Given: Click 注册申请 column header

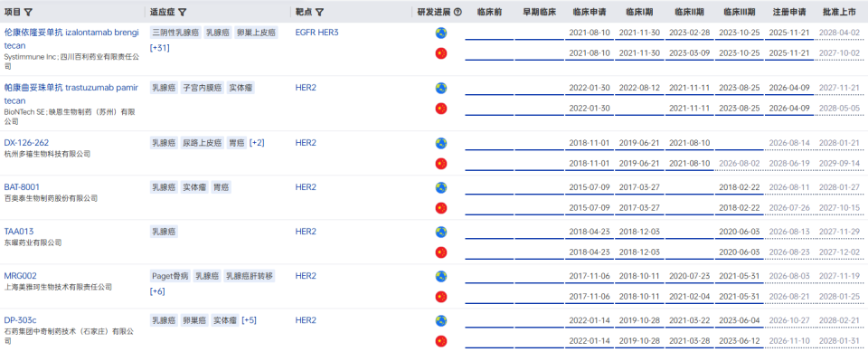Looking at the screenshot, I should (789, 12).
